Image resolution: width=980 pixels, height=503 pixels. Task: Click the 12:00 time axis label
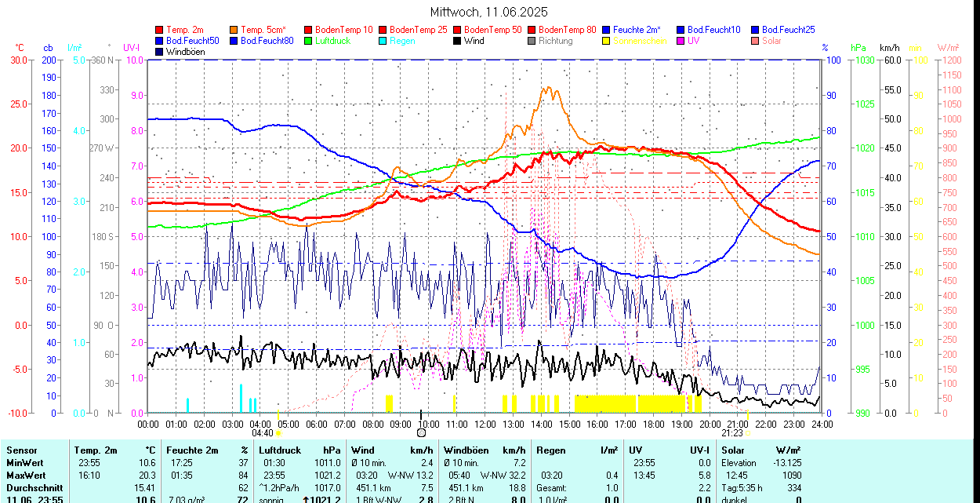485,424
